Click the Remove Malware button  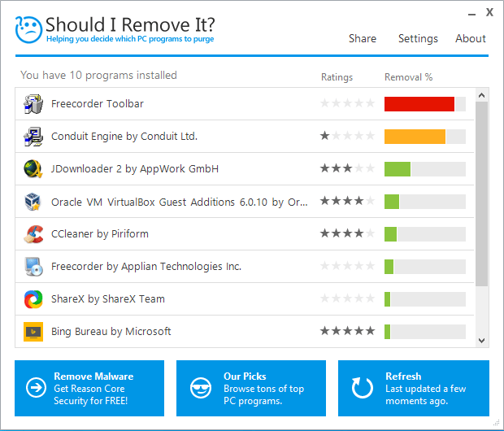coord(89,389)
